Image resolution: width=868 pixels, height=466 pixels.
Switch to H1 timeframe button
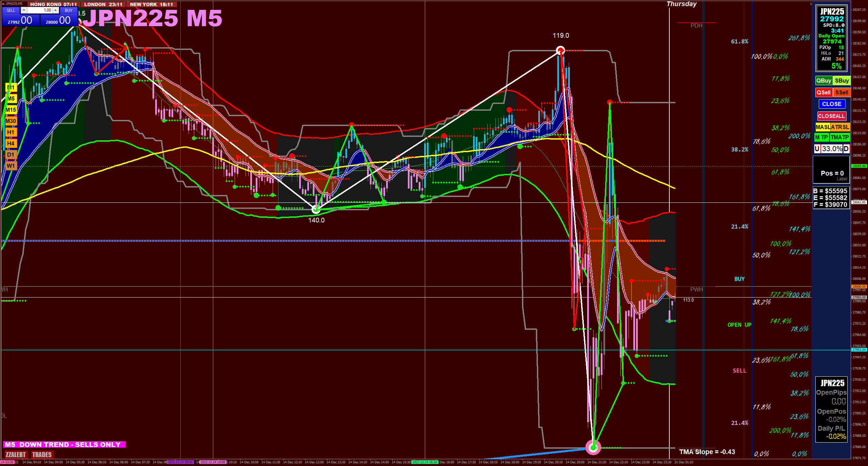tap(11, 132)
